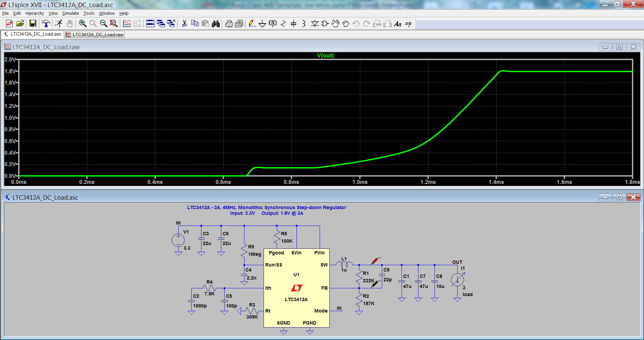Open the Hierarchy menu
The width and height of the screenshot is (644, 340).
pyautogui.click(x=35, y=13)
